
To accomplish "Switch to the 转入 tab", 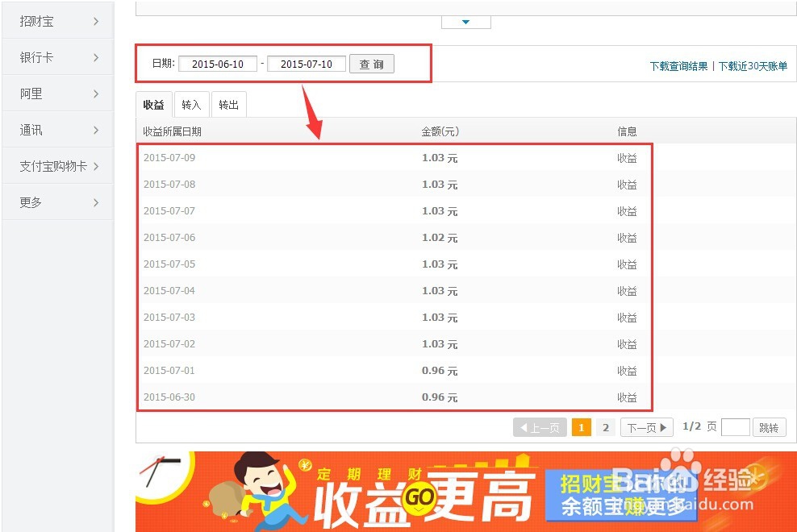I will tap(191, 104).
